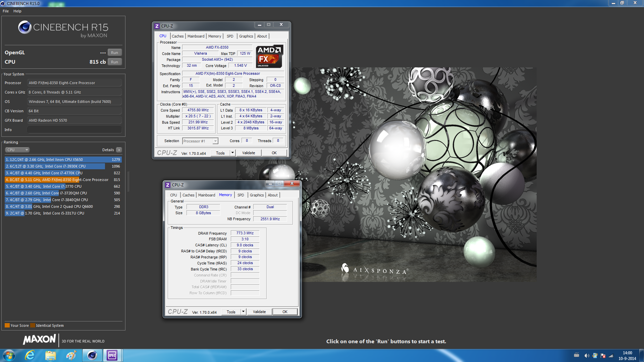Open the network signal tray icon
644x362 pixels.
click(x=611, y=356)
